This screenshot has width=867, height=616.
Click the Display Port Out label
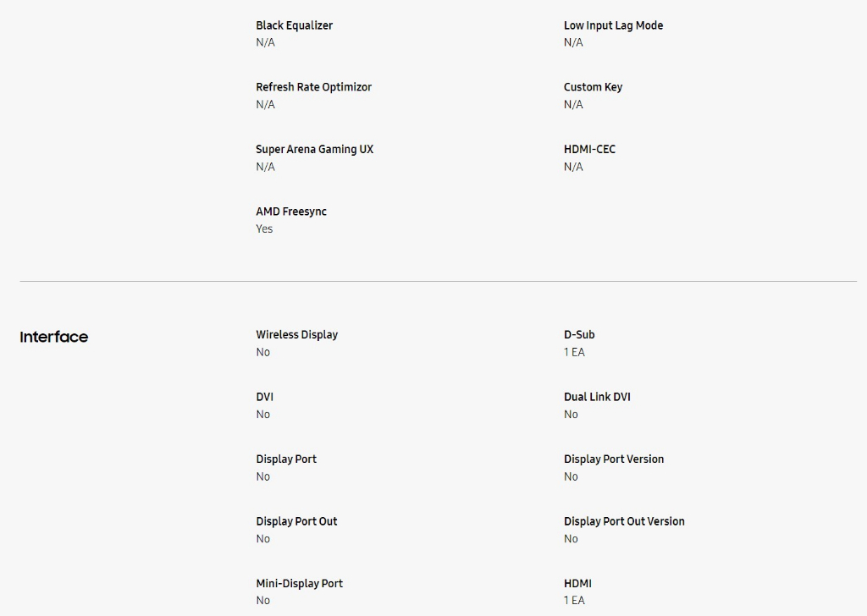pyautogui.click(x=296, y=521)
